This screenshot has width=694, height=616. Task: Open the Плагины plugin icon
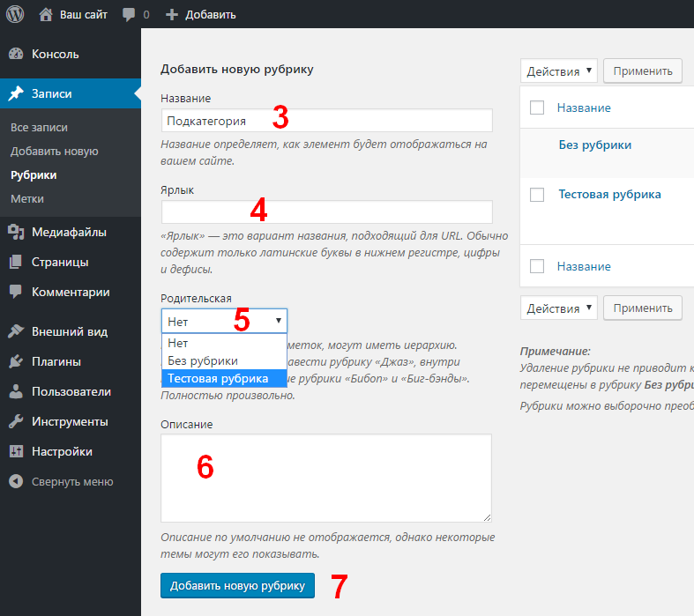(16, 361)
